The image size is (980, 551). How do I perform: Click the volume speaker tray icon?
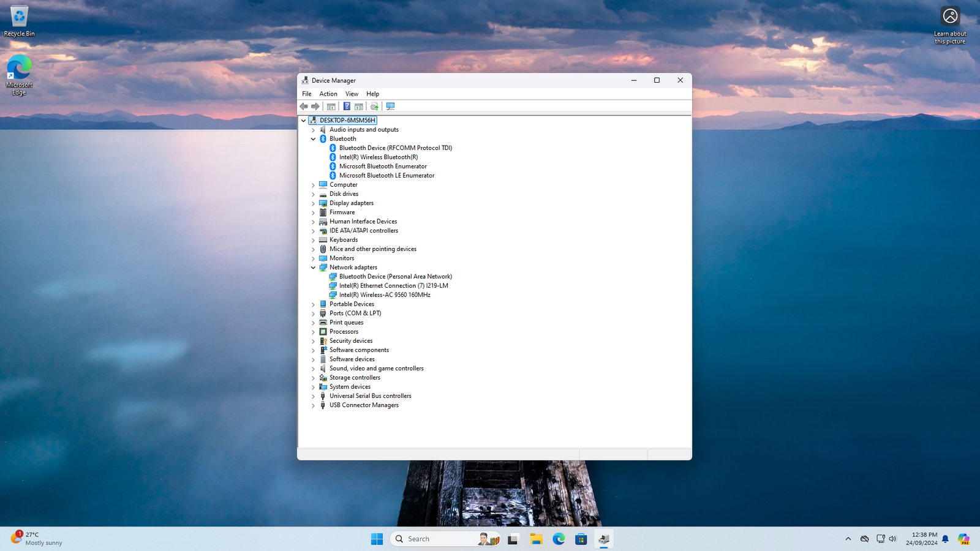pos(892,539)
